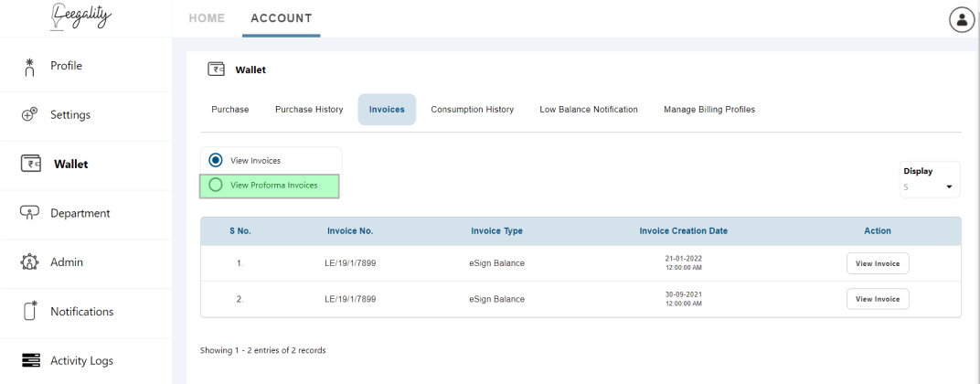This screenshot has height=384, width=980.
Task: Click the date 21-01-2022
Action: (684, 259)
